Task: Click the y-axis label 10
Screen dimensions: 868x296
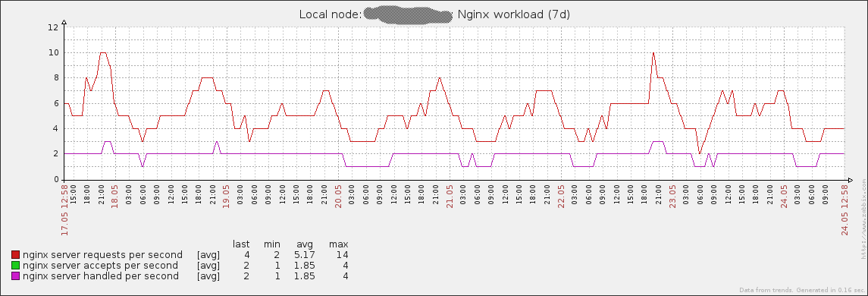Action: point(53,52)
